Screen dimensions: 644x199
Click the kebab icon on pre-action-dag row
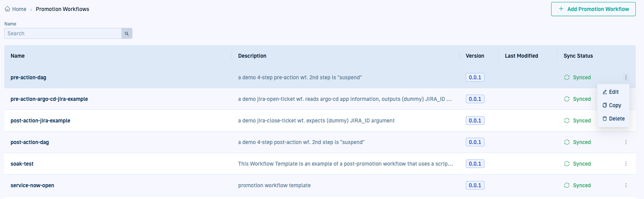pyautogui.click(x=626, y=77)
